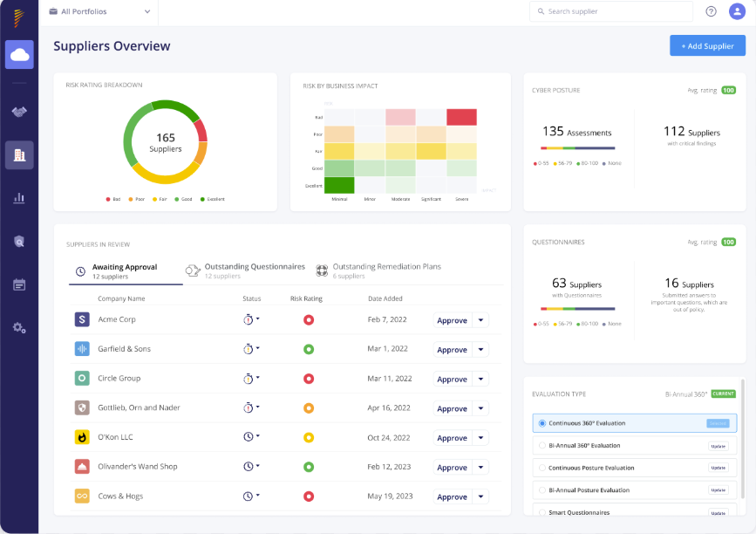Select Bi-Annual 360° Evaluation radio button
Screen dimensions: 756x534
541,446
